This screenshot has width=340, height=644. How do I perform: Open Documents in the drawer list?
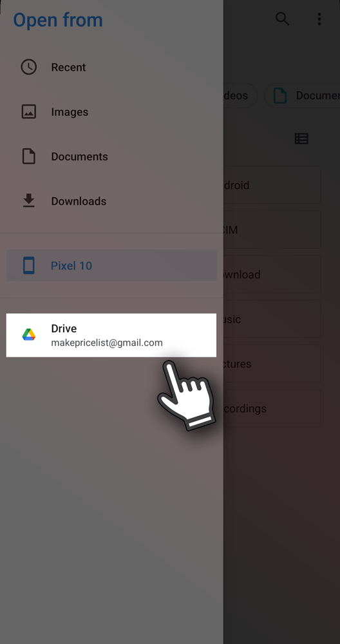pos(111,156)
